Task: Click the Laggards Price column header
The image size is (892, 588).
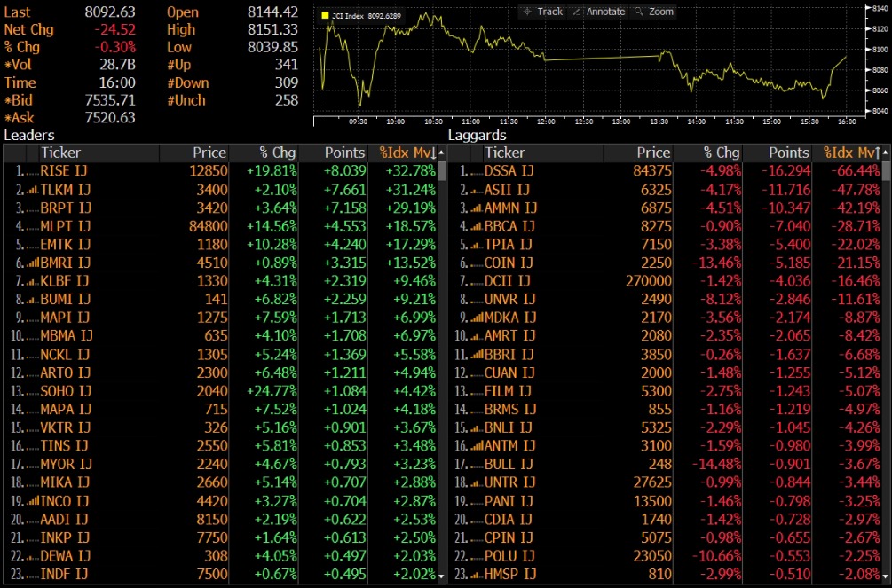Action: (653, 153)
